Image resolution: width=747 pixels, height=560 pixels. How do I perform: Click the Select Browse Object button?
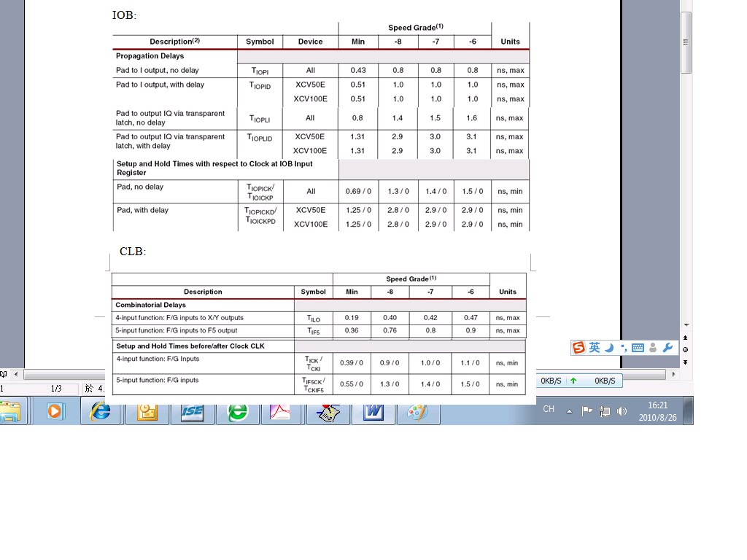tap(686, 349)
